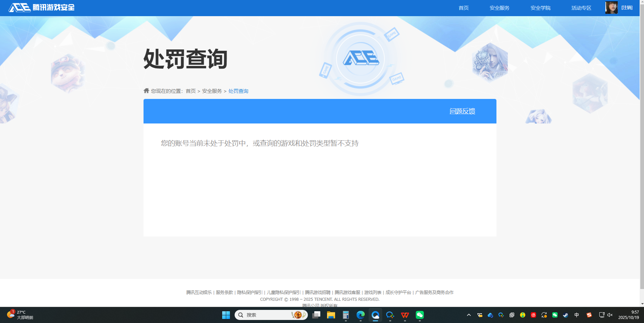Select 安全学院 in the top navigation

(540, 8)
